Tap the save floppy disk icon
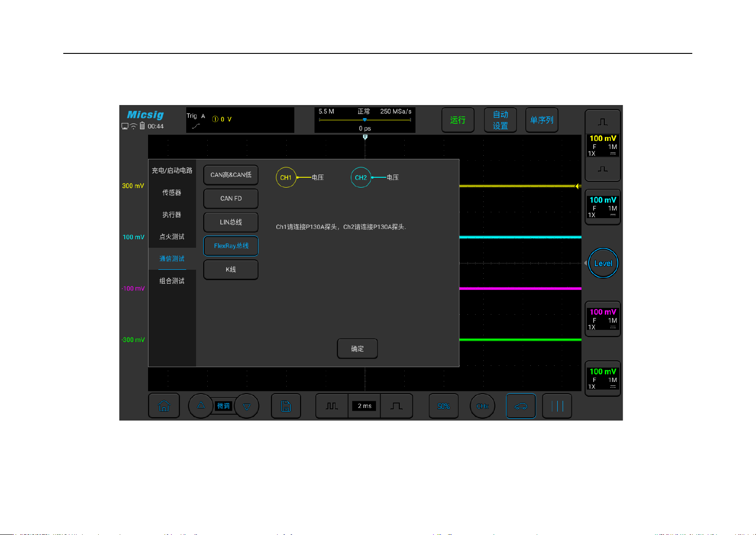 pos(286,406)
